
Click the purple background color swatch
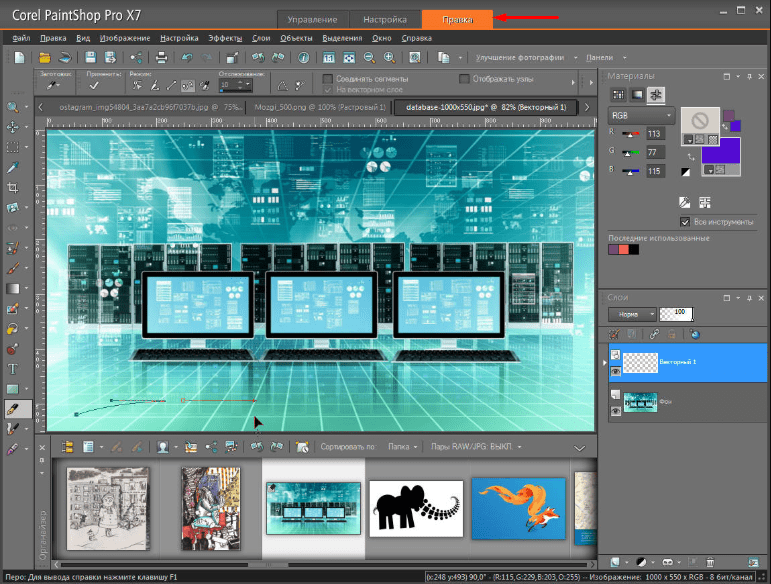tap(722, 151)
